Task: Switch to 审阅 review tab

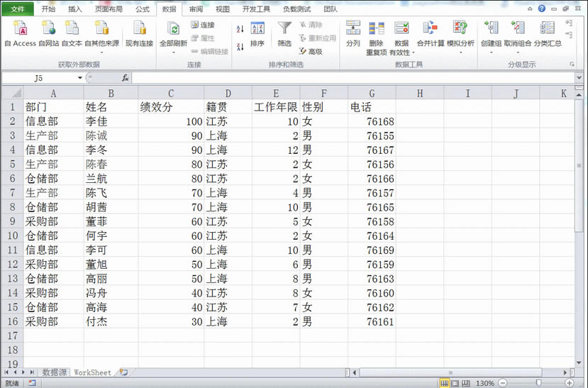Action: [x=196, y=9]
